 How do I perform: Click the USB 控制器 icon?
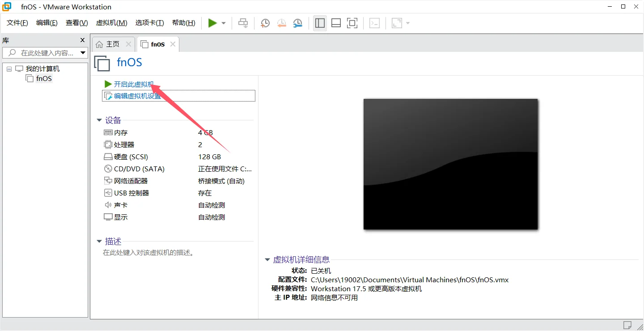108,193
